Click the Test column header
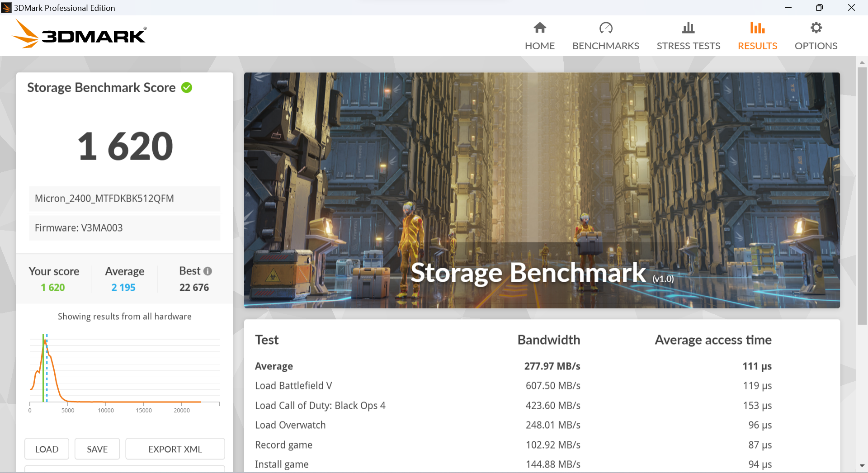 pos(267,340)
